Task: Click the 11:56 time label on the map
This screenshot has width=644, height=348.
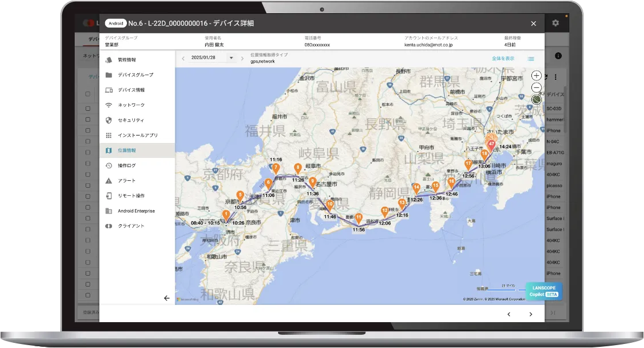Action: click(x=358, y=230)
